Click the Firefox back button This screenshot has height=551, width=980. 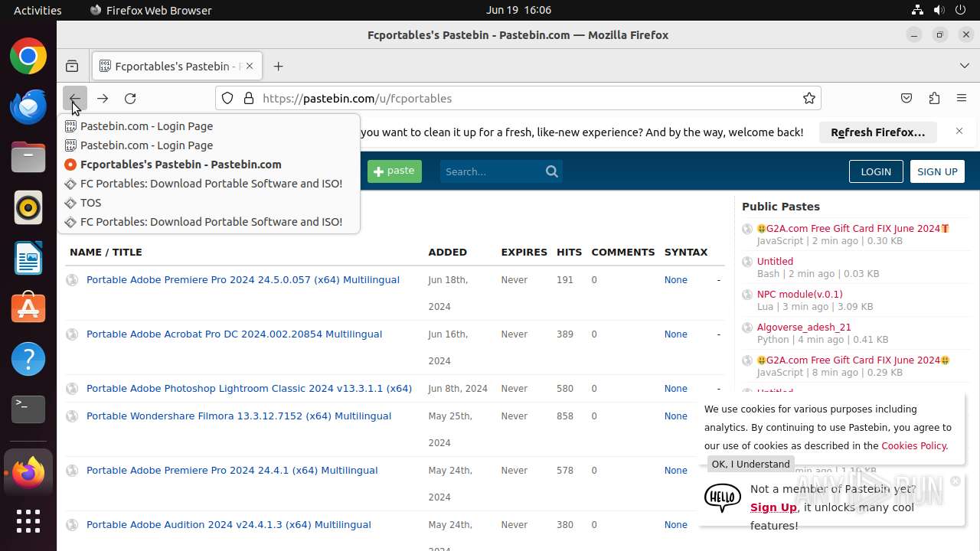click(74, 98)
